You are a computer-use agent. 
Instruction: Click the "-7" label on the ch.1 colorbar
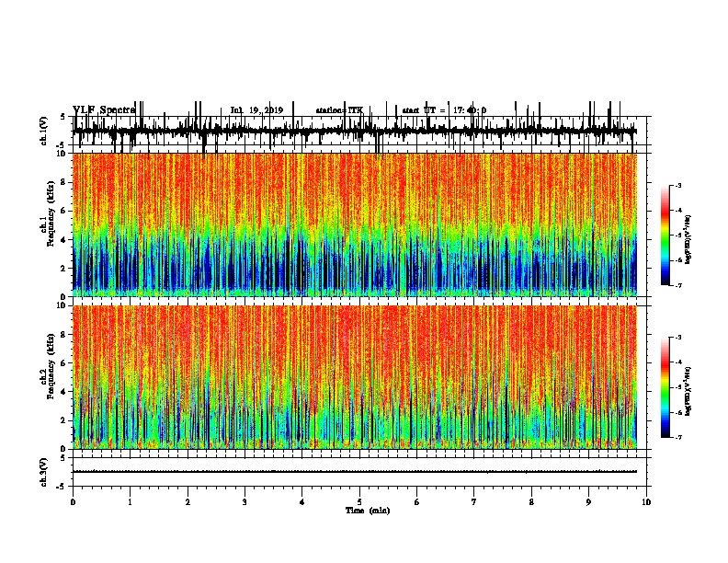[678, 285]
